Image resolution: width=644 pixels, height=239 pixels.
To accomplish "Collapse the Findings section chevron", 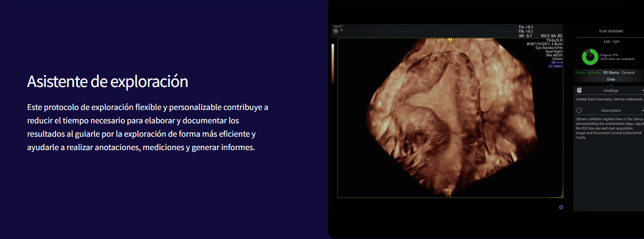I will point(642,90).
